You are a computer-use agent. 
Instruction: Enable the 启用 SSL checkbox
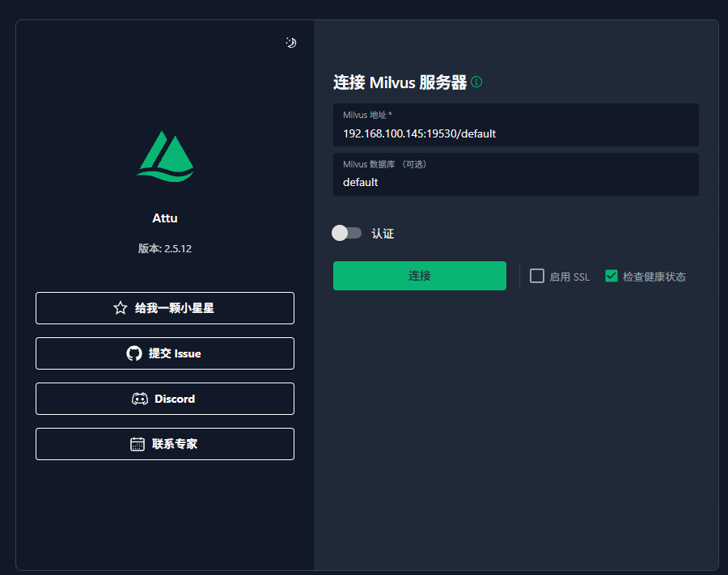click(537, 276)
